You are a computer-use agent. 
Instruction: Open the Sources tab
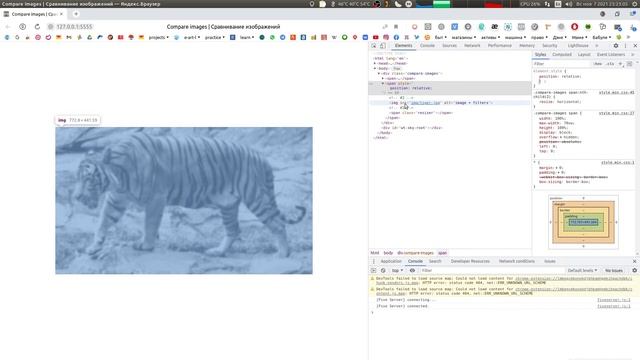449,46
